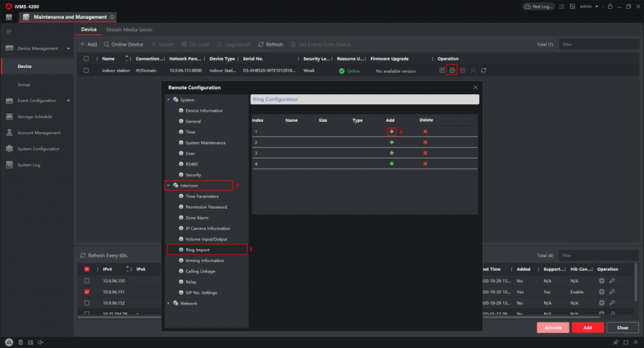Open the lock icon in title bar

609,6
